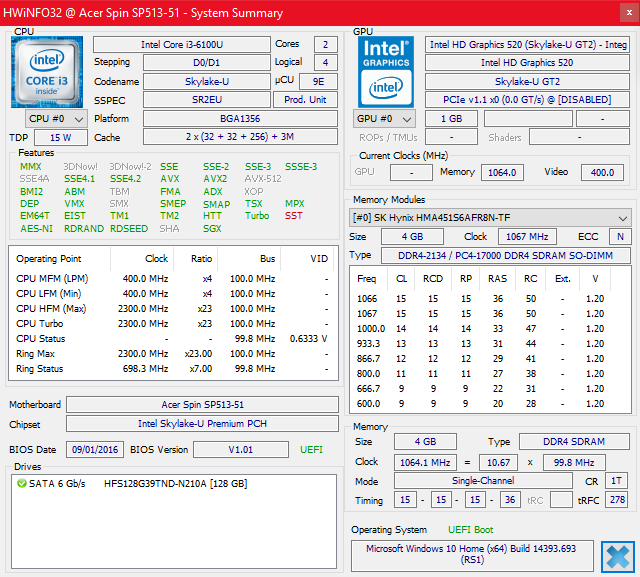Screen dimensions: 640x577
Task: Click the Intel Graphics GPU logo
Action: [x=386, y=72]
